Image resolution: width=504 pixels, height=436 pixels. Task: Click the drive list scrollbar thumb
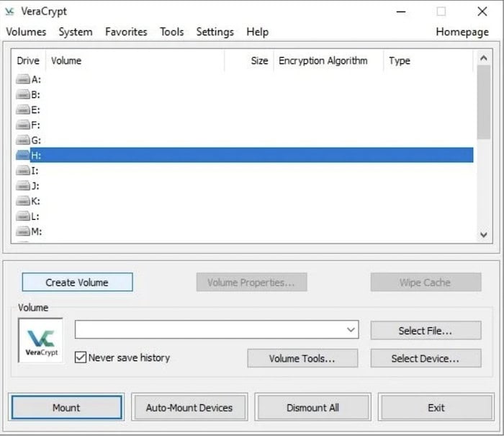click(483, 102)
